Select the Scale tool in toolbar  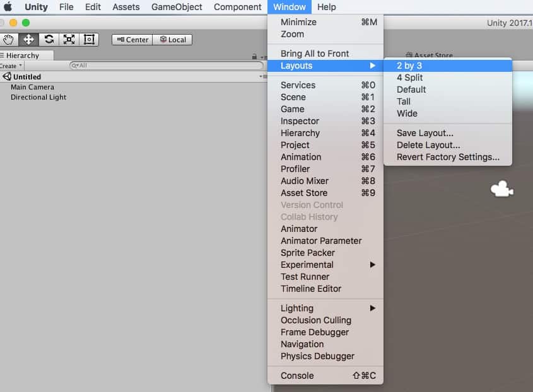(x=69, y=40)
